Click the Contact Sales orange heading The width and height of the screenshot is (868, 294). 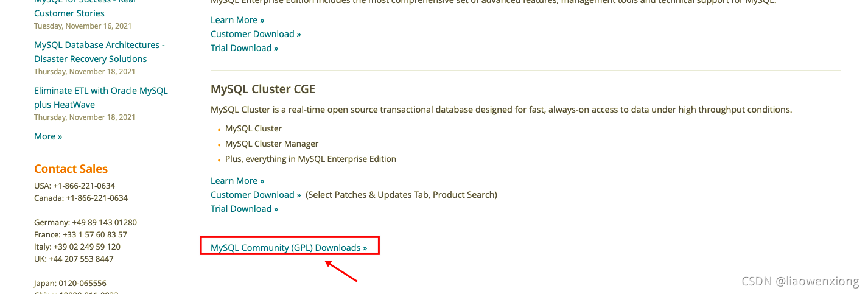pyautogui.click(x=71, y=169)
